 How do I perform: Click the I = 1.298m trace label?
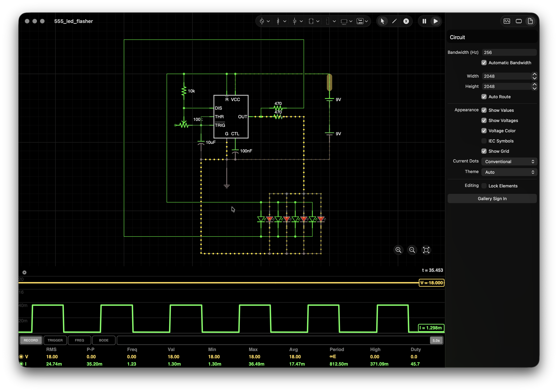tap(431, 328)
